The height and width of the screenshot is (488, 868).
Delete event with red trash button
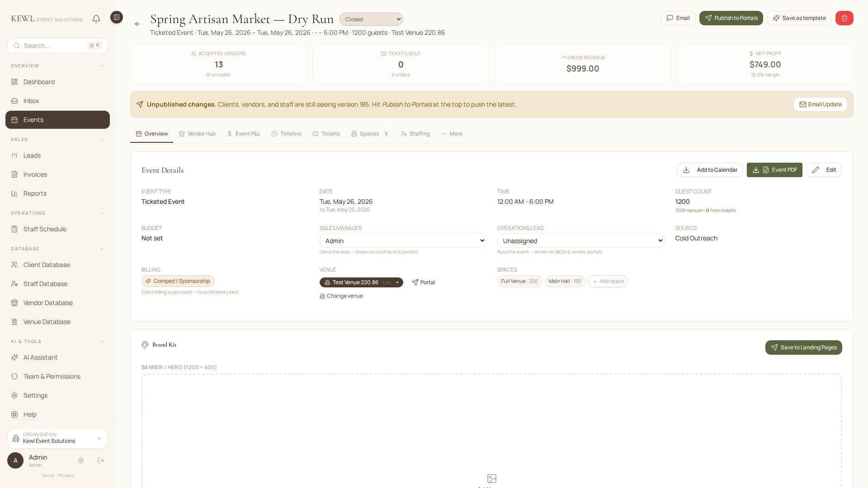844,18
